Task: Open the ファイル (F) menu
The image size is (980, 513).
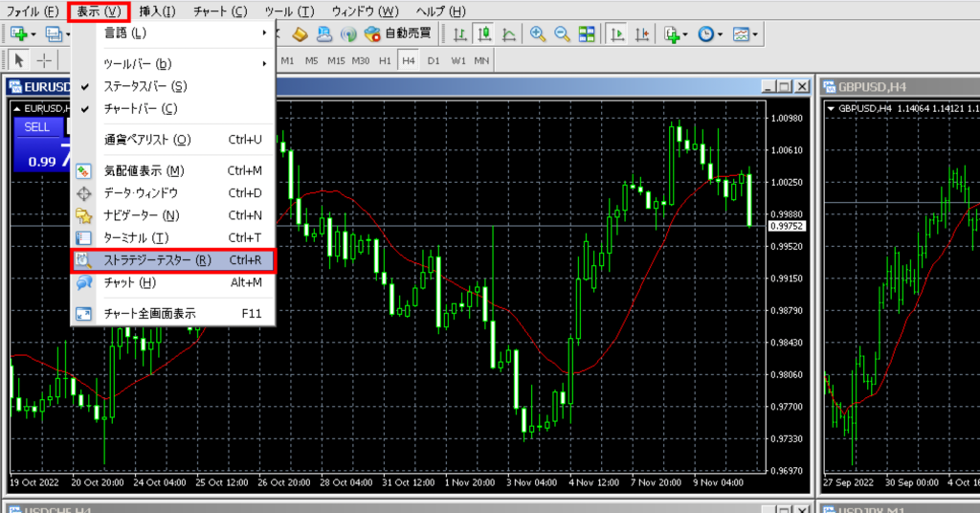Action: point(32,11)
